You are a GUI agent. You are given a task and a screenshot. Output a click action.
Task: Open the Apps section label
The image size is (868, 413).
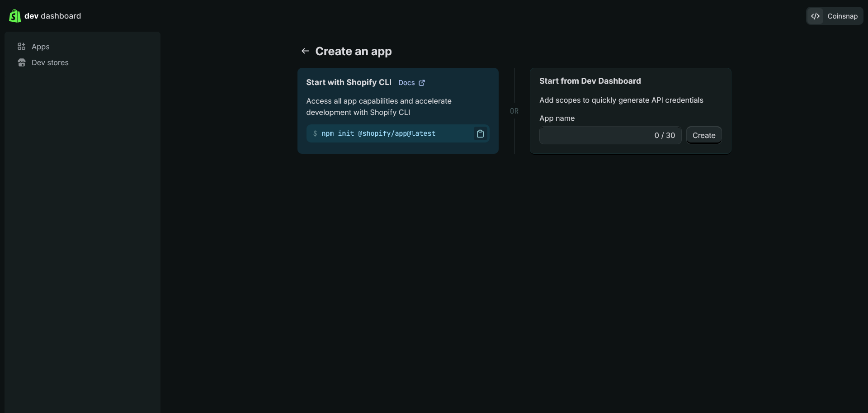[x=41, y=47]
